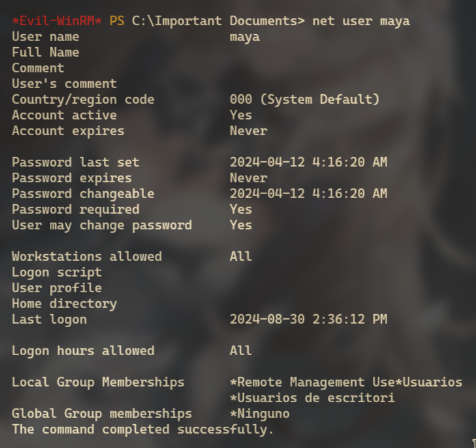Click the 'Password expires' Never value
The width and height of the screenshot is (476, 448).
tap(249, 178)
